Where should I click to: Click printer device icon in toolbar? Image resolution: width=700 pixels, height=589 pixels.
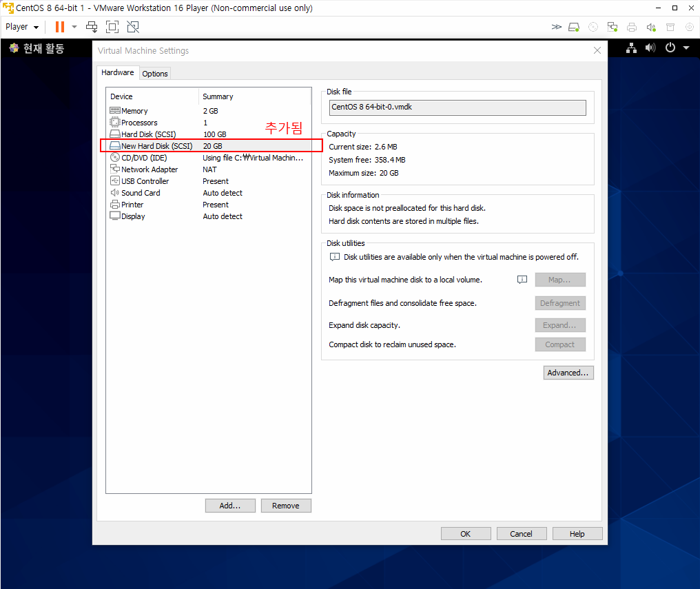point(632,28)
